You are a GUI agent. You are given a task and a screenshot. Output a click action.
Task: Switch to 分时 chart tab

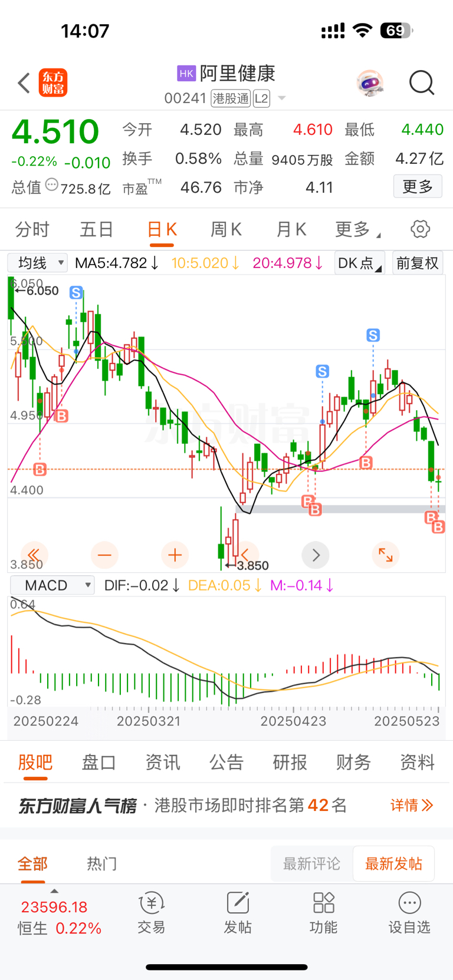32,229
